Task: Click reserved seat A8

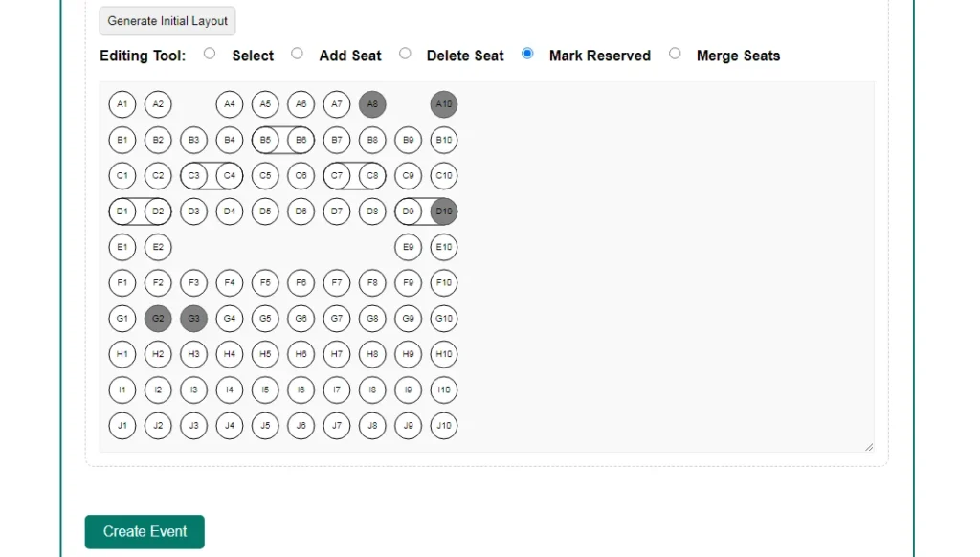Action: 372,104
